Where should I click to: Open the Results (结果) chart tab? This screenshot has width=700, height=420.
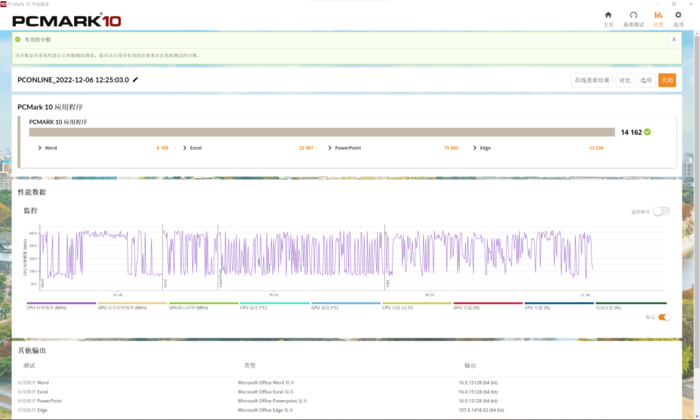pos(658,19)
